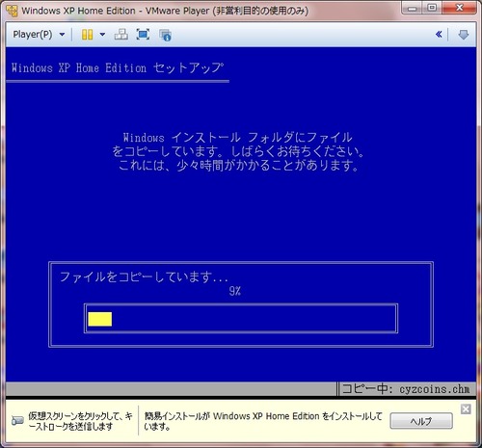Image resolution: width=482 pixels, height=448 pixels.
Task: Close the VMware Player window
Action: click(x=460, y=8)
